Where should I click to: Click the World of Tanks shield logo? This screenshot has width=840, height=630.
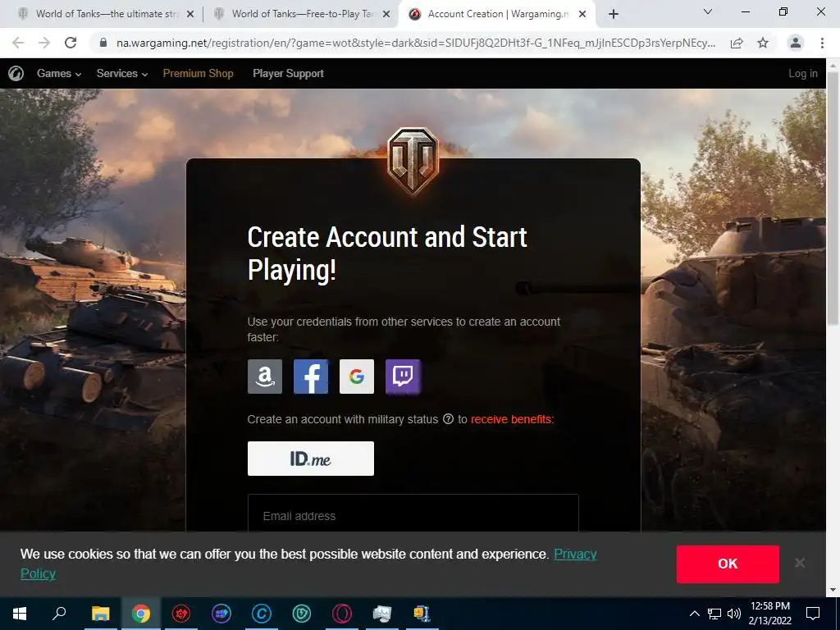413,161
